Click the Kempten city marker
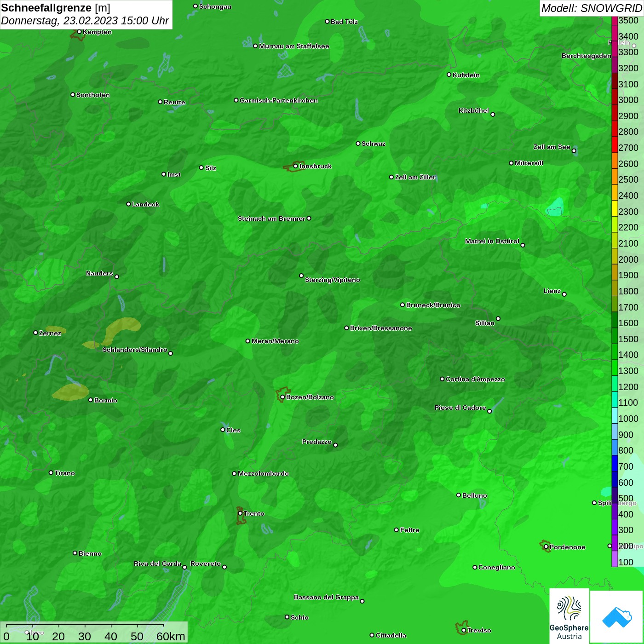 tap(79, 32)
